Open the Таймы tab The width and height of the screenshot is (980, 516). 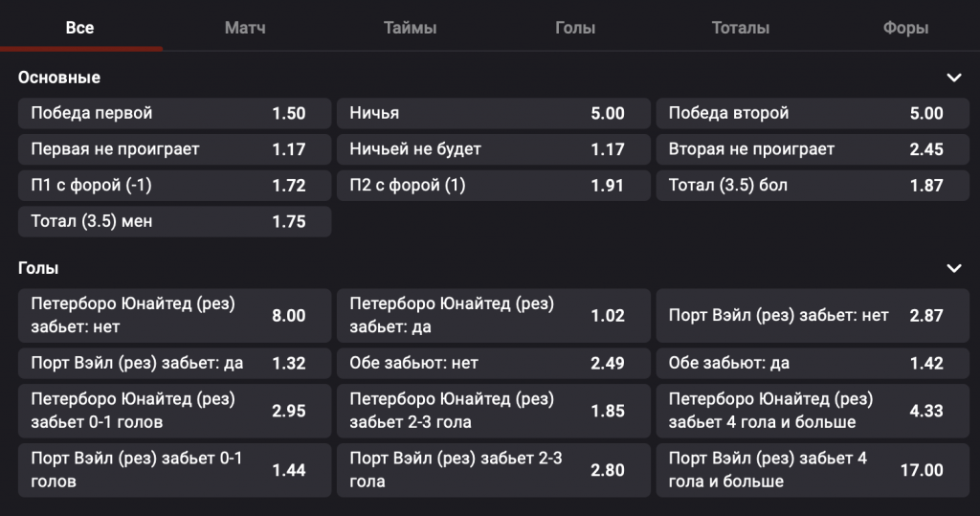[410, 28]
